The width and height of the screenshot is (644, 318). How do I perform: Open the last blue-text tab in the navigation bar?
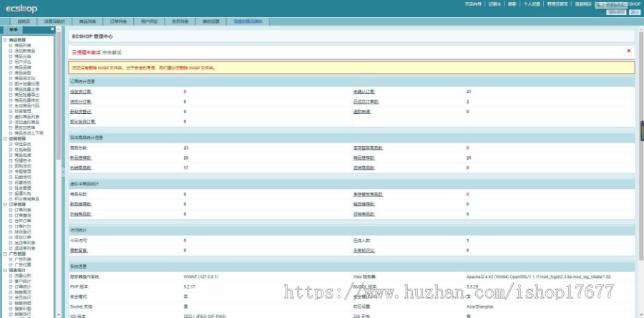248,21
